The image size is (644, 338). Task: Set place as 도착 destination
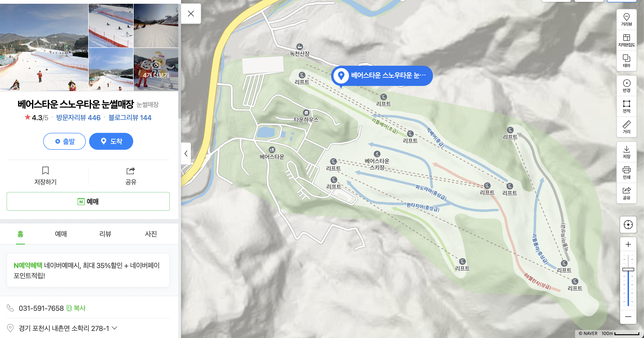pyautogui.click(x=111, y=141)
